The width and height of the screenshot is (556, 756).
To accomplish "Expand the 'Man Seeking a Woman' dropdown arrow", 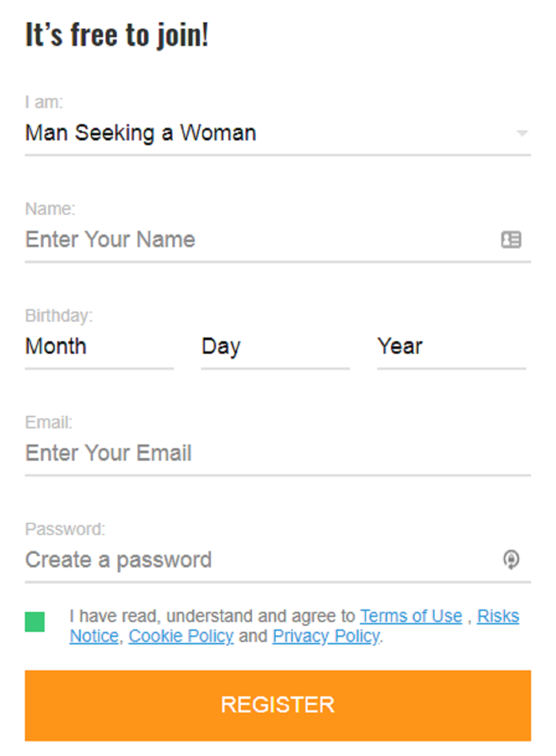I will (522, 134).
